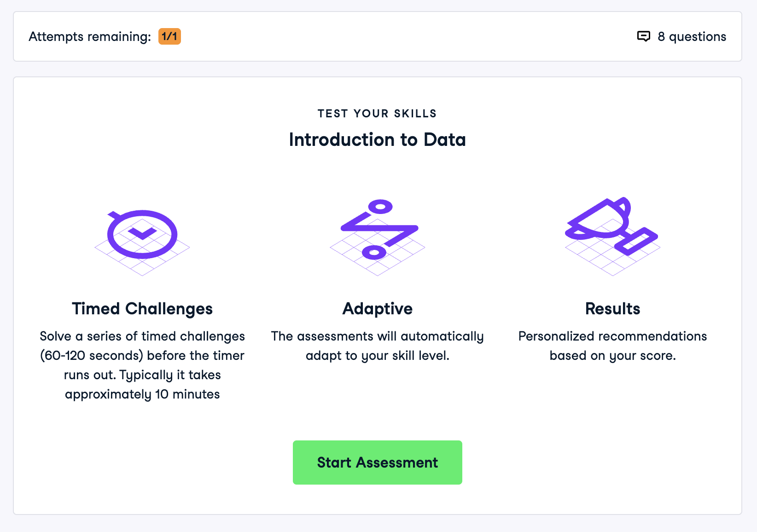Click the TEST YOUR SKILLS label
The width and height of the screenshot is (757, 532).
click(x=377, y=114)
